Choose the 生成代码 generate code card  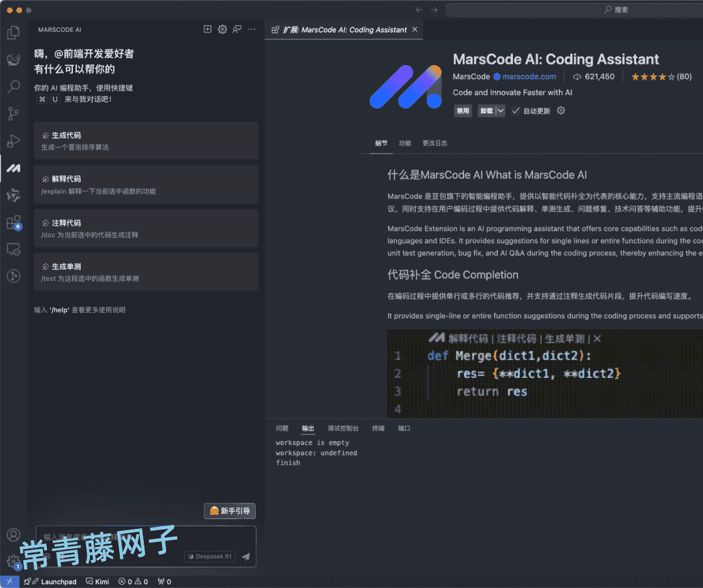[146, 140]
